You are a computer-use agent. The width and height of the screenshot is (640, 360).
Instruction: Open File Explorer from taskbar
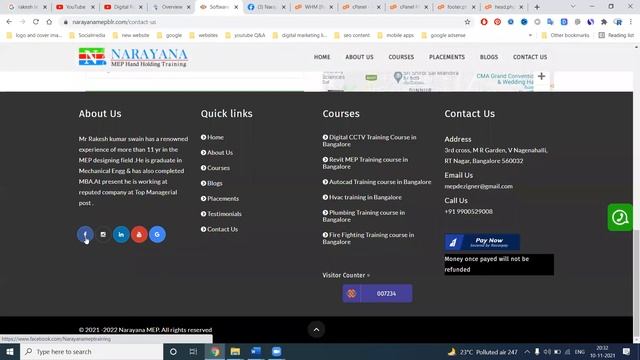[235, 351]
